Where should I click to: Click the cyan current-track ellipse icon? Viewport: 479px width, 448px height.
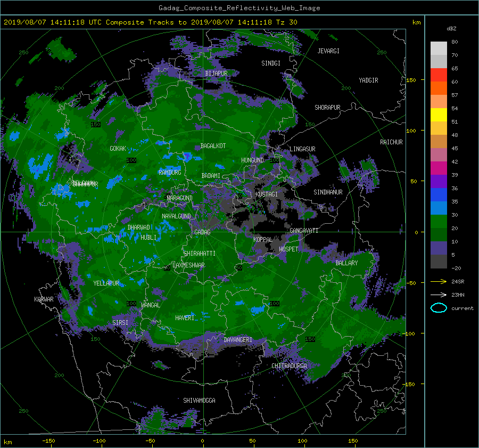pyautogui.click(x=439, y=308)
